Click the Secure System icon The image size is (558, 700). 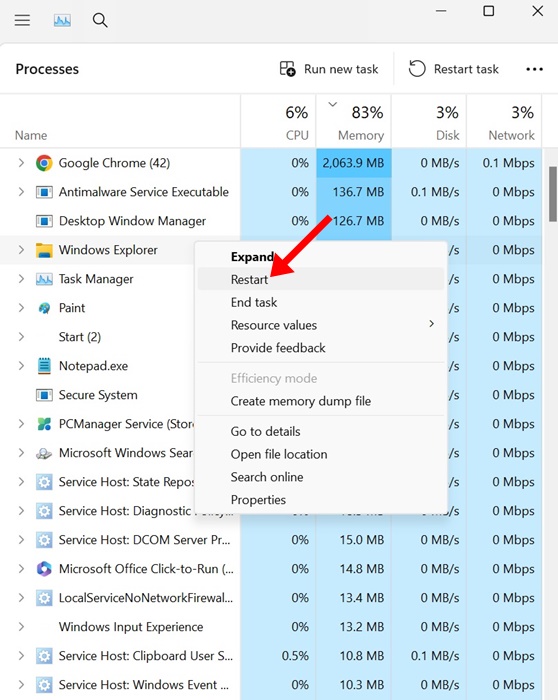click(44, 395)
